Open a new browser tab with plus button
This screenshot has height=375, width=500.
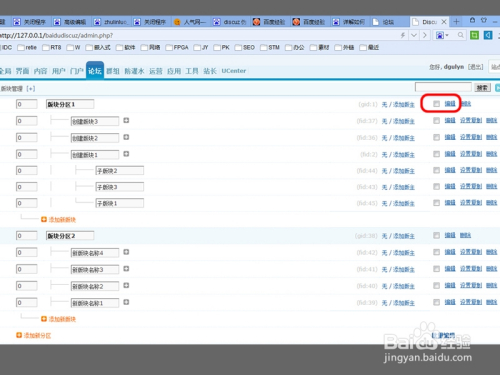456,22
